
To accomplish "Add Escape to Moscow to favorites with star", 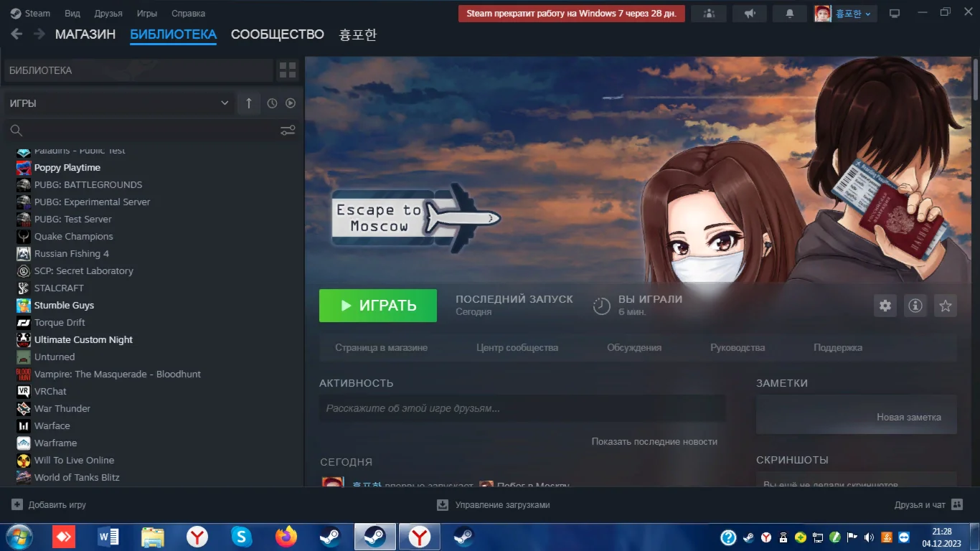I will tap(946, 306).
